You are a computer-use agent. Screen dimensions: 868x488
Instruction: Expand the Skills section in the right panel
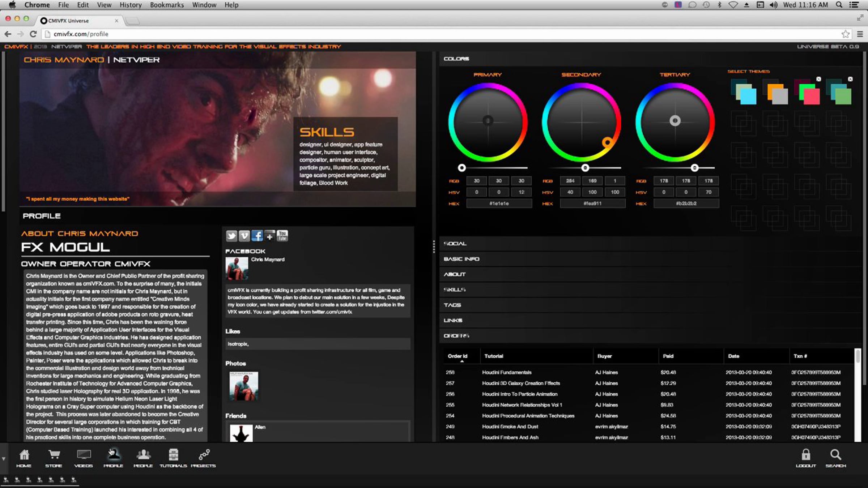point(650,290)
